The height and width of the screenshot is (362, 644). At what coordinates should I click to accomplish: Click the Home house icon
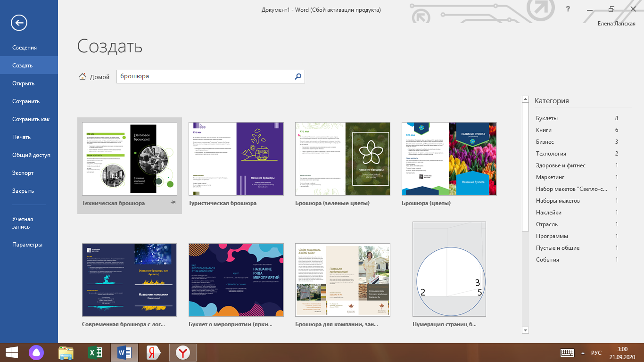pyautogui.click(x=83, y=77)
